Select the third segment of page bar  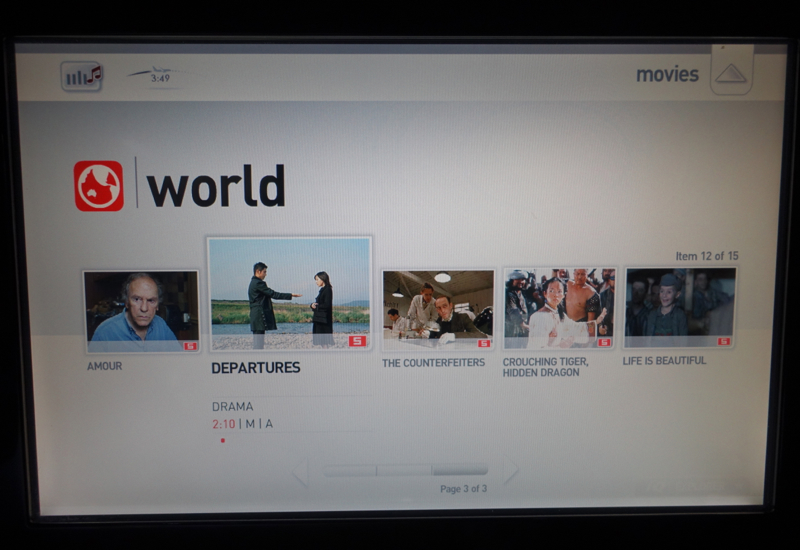[460, 470]
